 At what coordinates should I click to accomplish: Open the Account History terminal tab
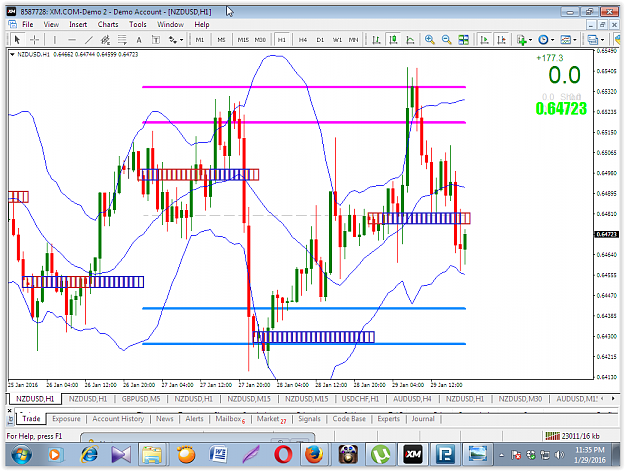pyautogui.click(x=118, y=419)
